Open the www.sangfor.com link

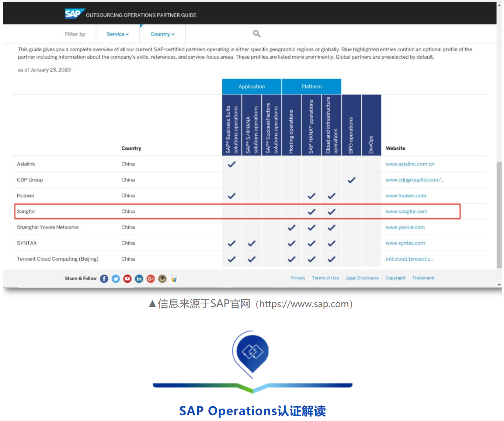[x=407, y=212]
